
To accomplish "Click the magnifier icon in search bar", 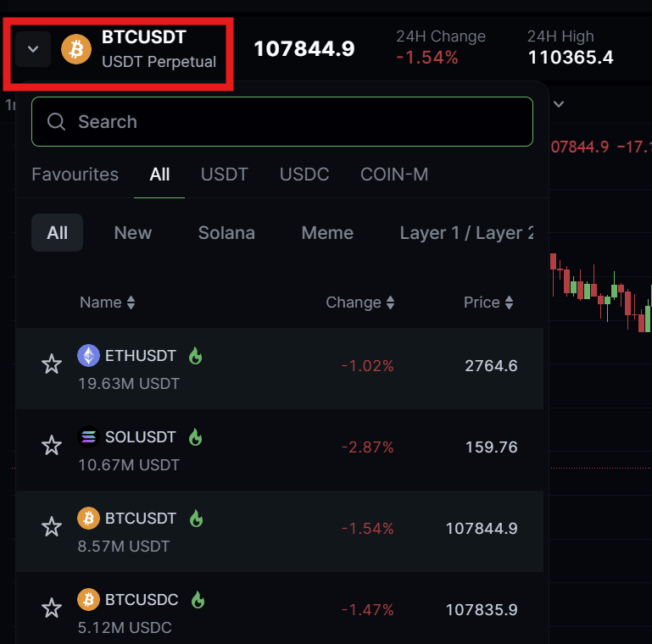I will tap(57, 122).
